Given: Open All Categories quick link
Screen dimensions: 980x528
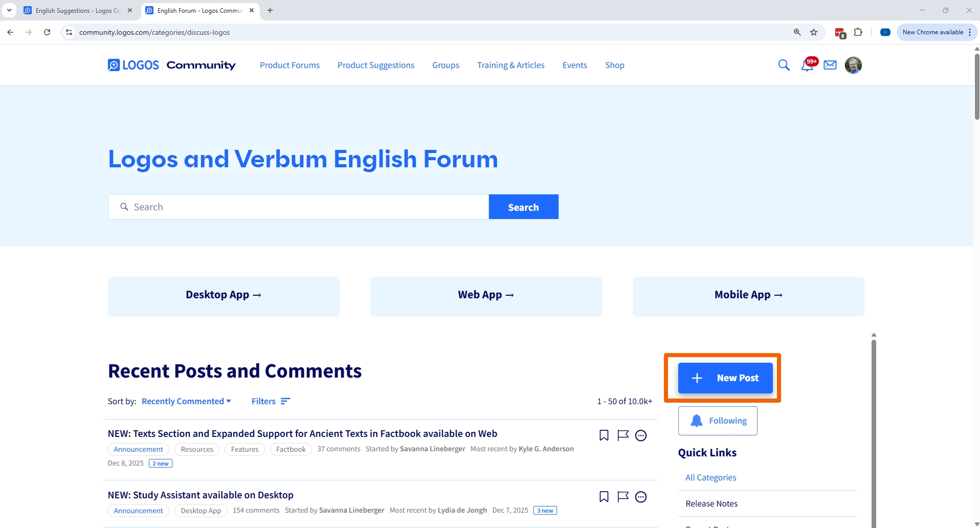Looking at the screenshot, I should tap(710, 477).
